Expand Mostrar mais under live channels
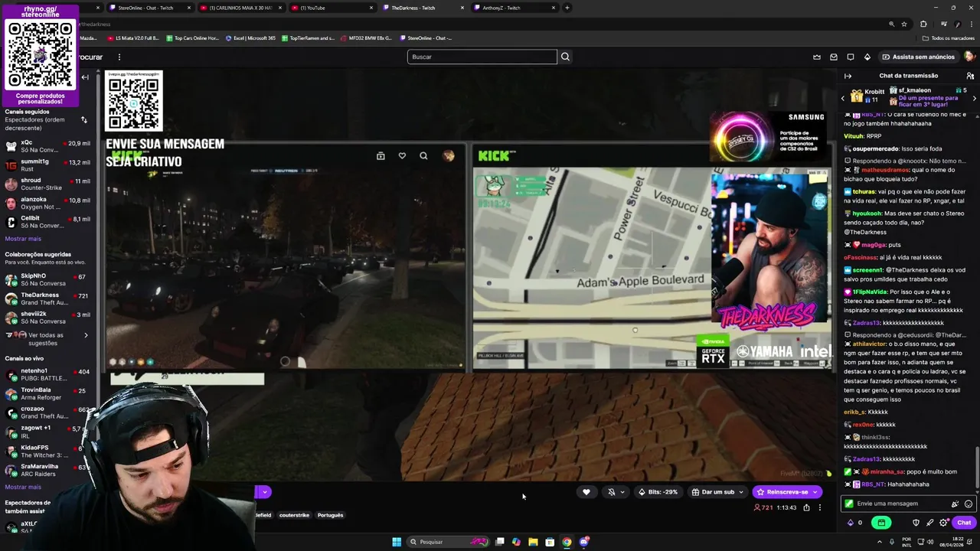The image size is (980, 551). (x=23, y=487)
